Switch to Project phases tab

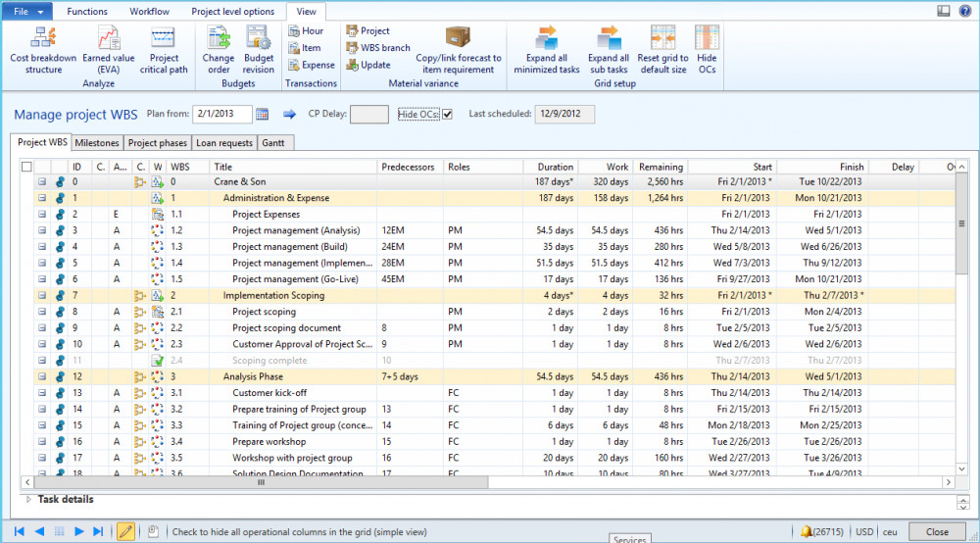(158, 143)
